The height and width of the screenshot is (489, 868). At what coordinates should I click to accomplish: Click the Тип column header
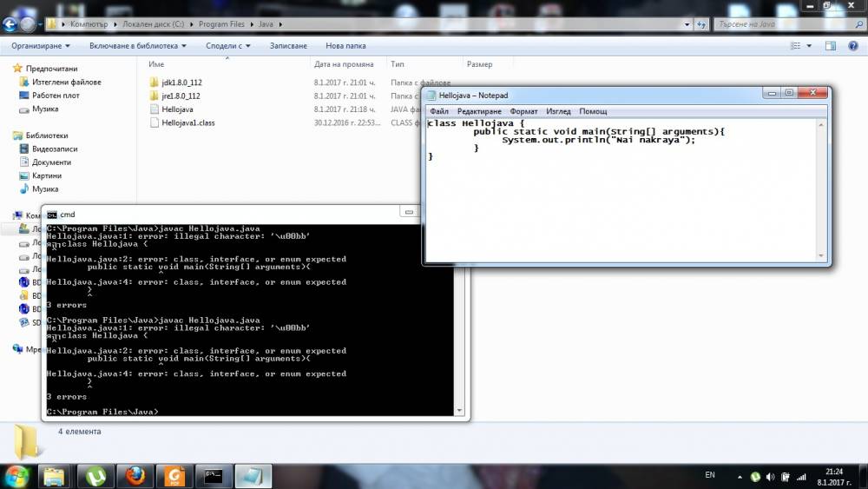(424, 64)
